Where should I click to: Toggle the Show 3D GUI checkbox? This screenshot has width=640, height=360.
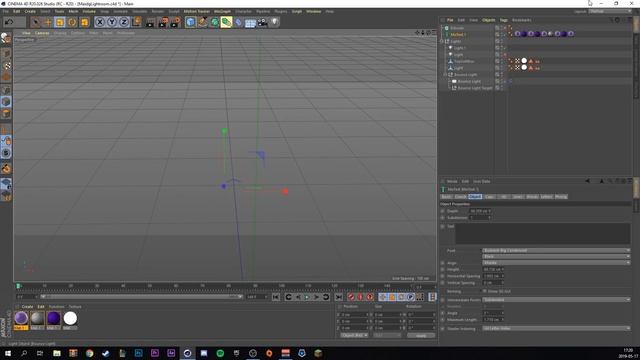484,291
